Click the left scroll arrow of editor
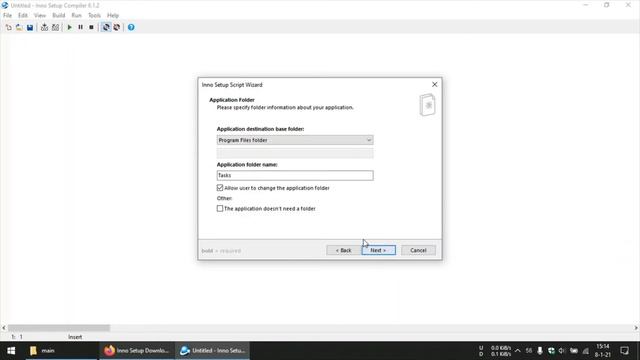The image size is (640, 360). (x=4, y=328)
